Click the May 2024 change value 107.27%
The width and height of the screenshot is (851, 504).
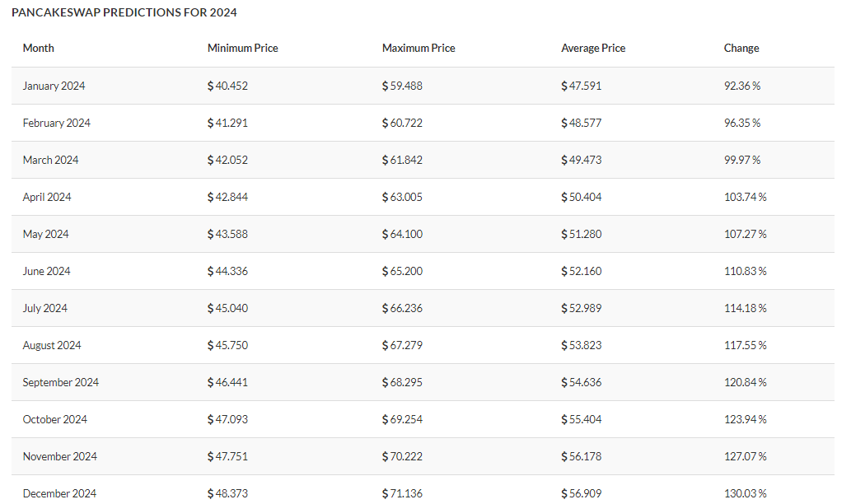pyautogui.click(x=745, y=234)
